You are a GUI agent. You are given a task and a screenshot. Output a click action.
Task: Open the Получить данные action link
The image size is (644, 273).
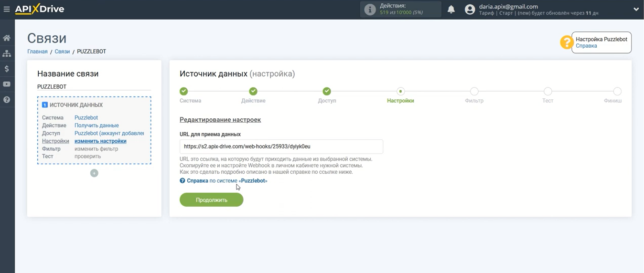pyautogui.click(x=97, y=126)
